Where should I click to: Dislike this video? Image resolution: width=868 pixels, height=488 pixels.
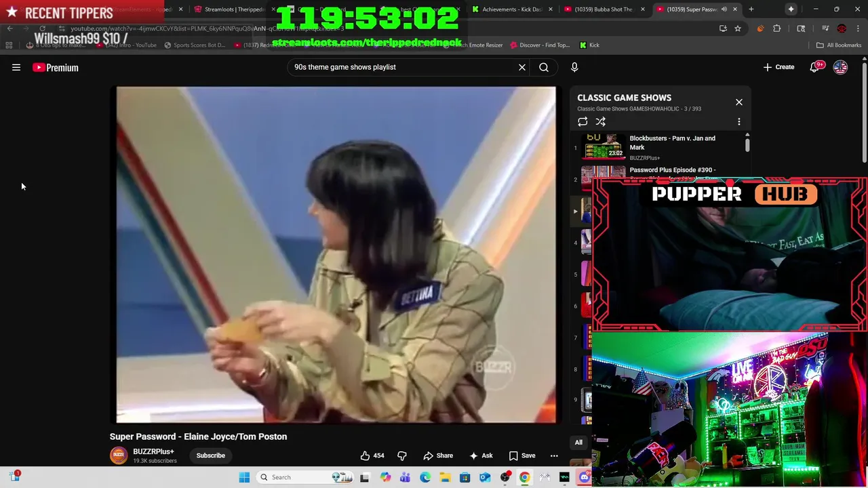coord(402,455)
